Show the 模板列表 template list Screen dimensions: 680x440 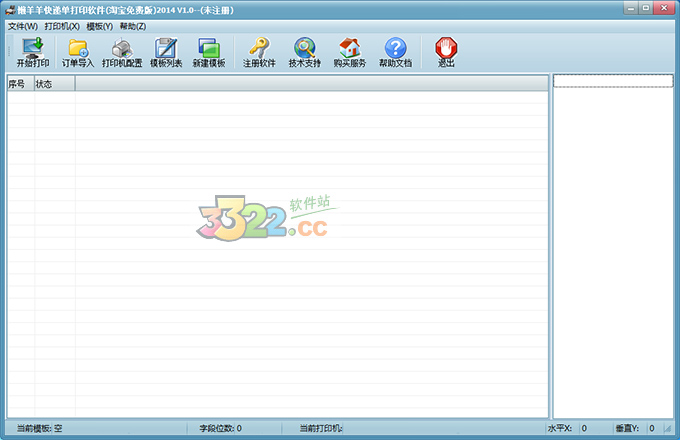point(166,52)
